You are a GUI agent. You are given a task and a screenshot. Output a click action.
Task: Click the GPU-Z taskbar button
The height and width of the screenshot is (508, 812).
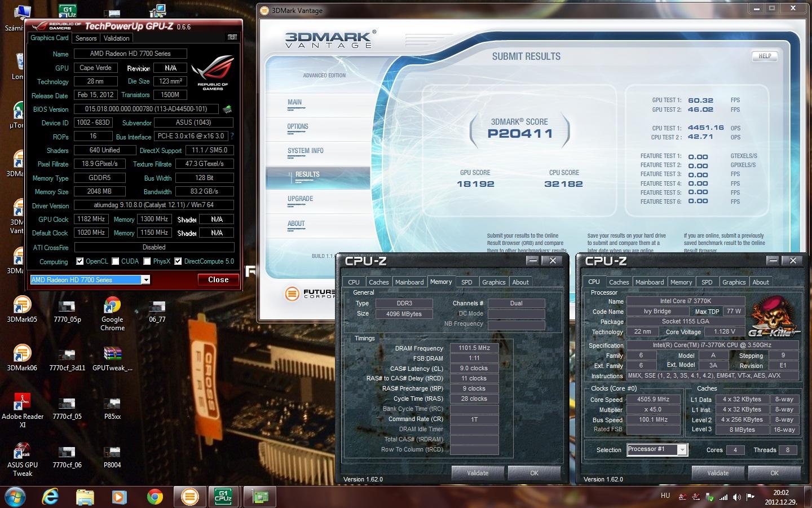click(259, 497)
